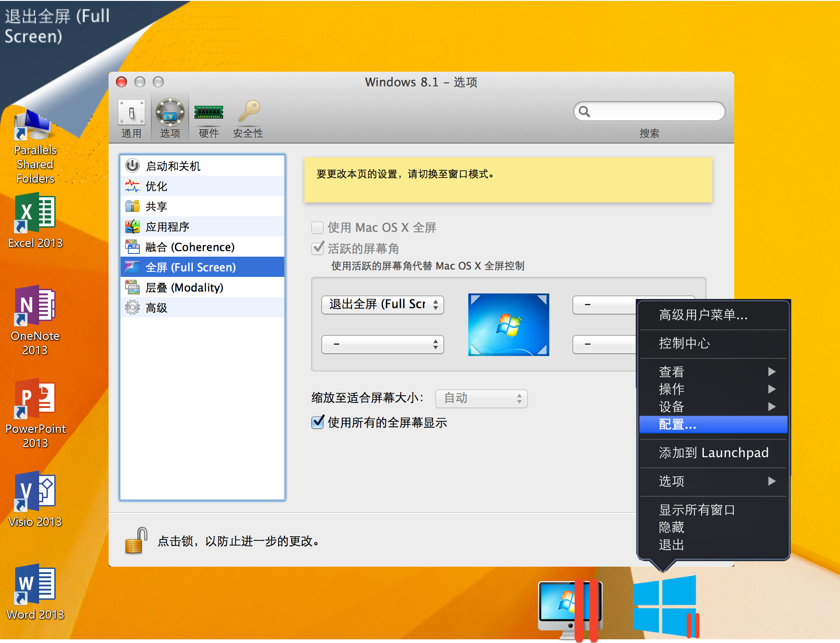Select 融合 (Coherence) in the sidebar
Viewport: 840px width, 643px height.
[x=202, y=247]
